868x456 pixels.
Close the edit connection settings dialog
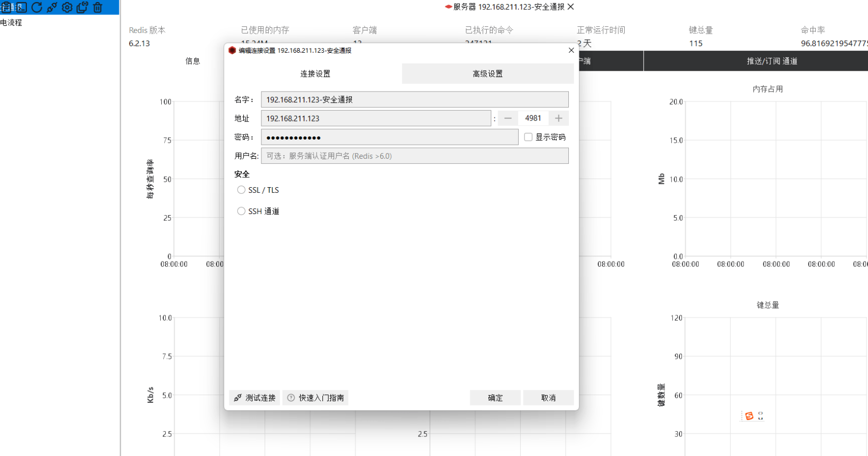point(571,50)
